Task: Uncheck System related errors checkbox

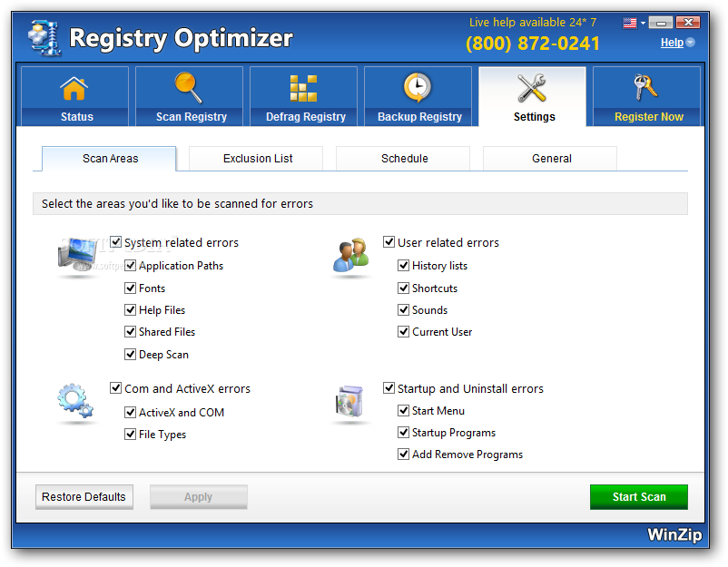Action: [x=116, y=242]
